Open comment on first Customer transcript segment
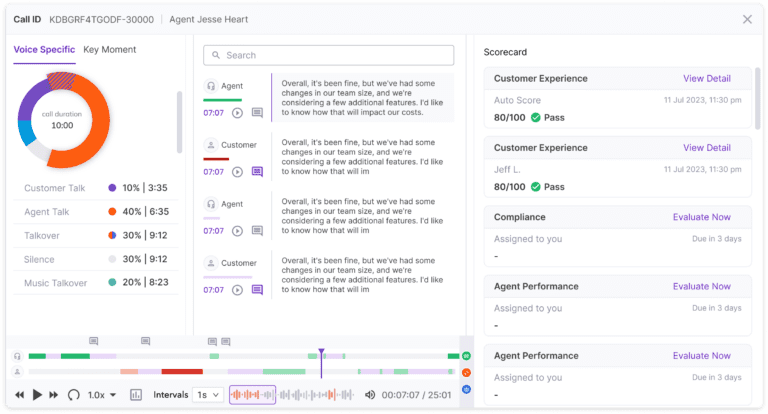Screen dimensions: 768x414 (257, 171)
